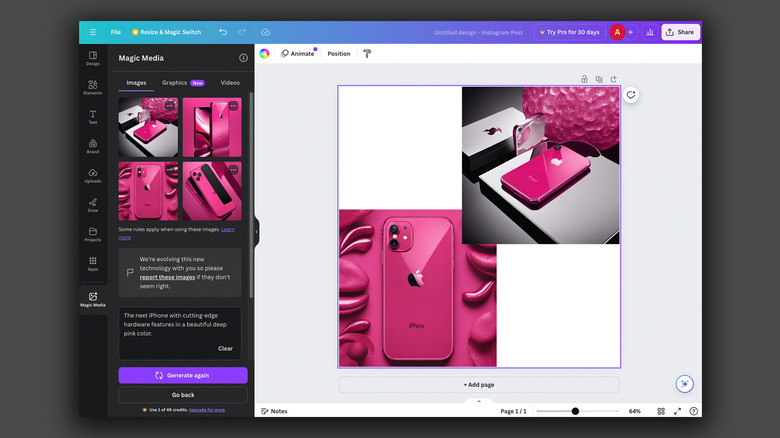
Task: Click the Go back button
Action: pos(183,395)
